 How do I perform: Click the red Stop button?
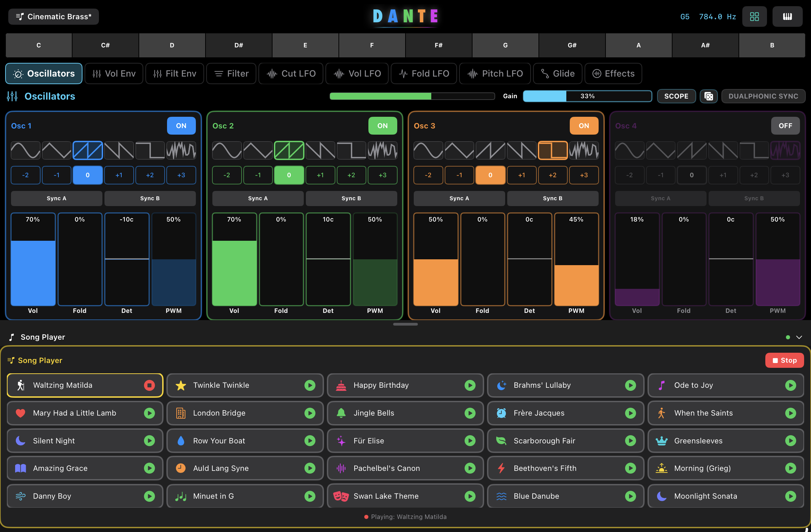point(785,360)
